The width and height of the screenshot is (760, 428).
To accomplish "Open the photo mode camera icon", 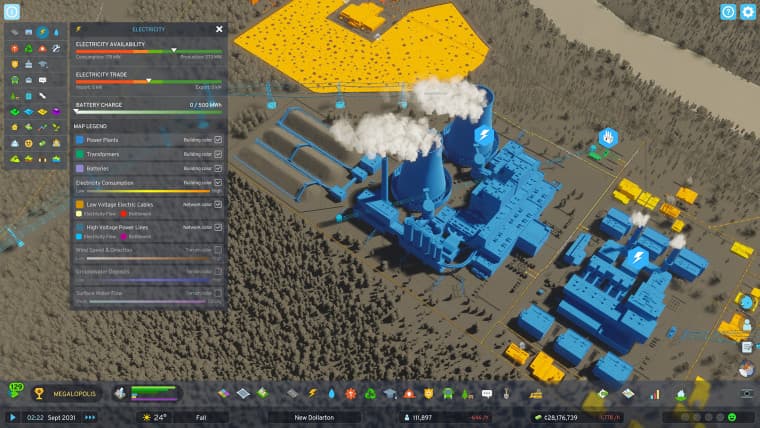I will click(747, 393).
